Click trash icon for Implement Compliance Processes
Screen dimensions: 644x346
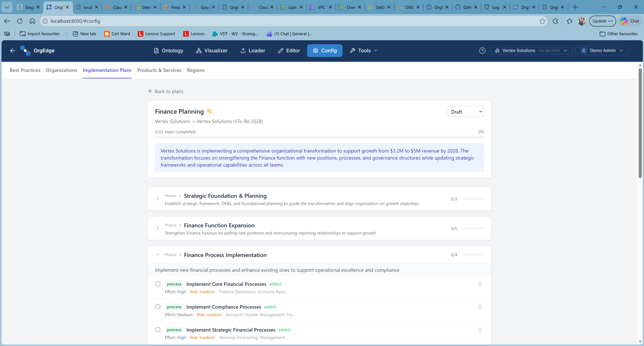(480, 307)
